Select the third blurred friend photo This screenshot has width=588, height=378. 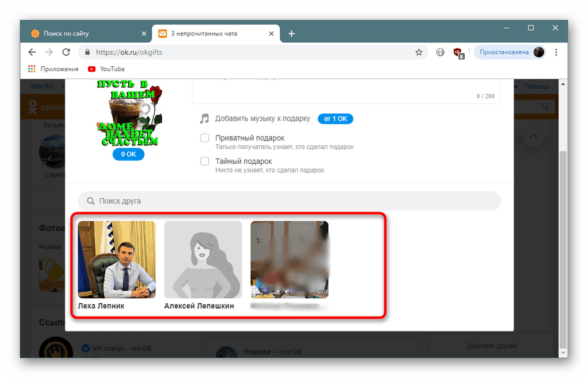point(290,259)
